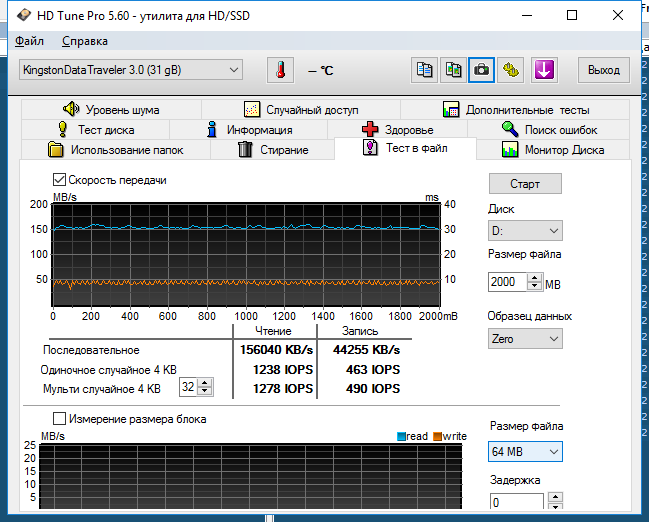Select the Тест в файл tab

405,148
